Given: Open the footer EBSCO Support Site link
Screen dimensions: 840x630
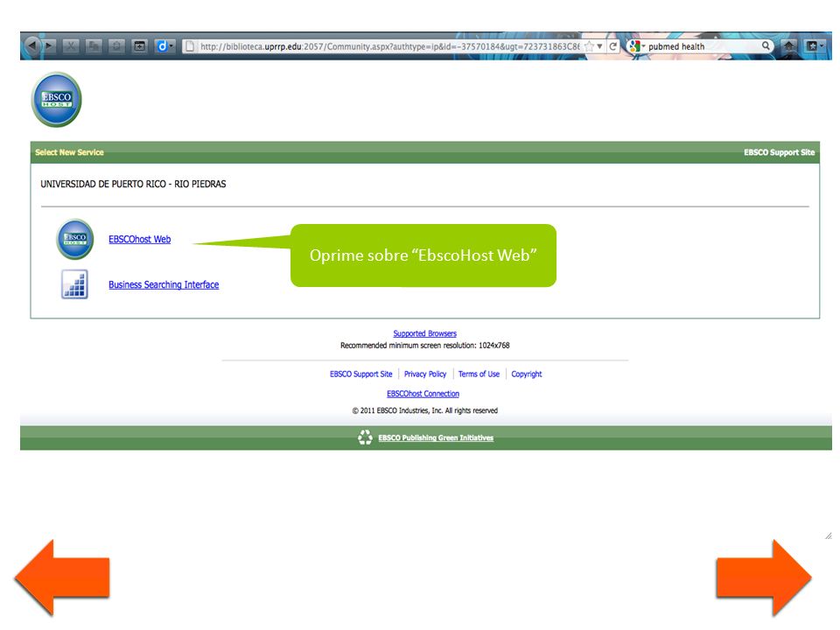Looking at the screenshot, I should click(x=361, y=374).
